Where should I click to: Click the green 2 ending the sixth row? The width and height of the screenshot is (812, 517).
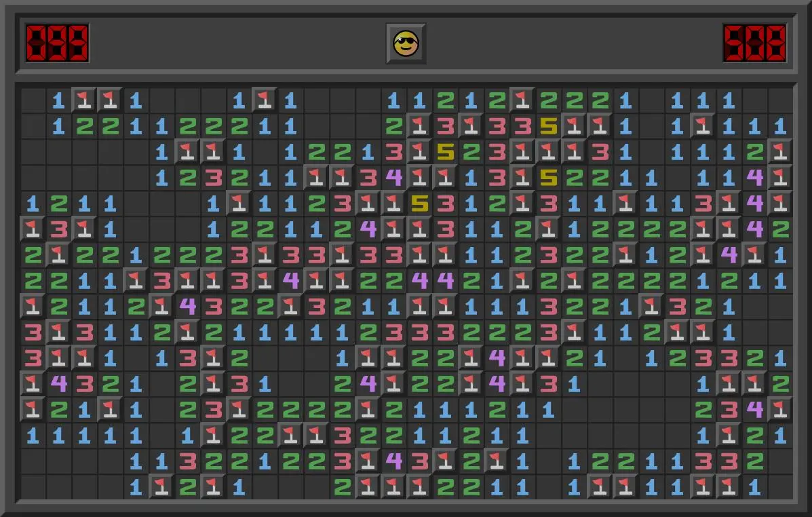point(780,229)
